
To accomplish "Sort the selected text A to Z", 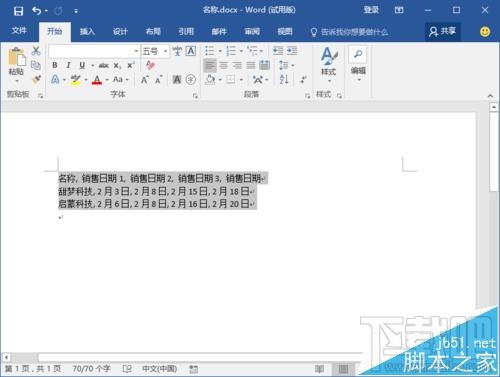I will (x=284, y=80).
